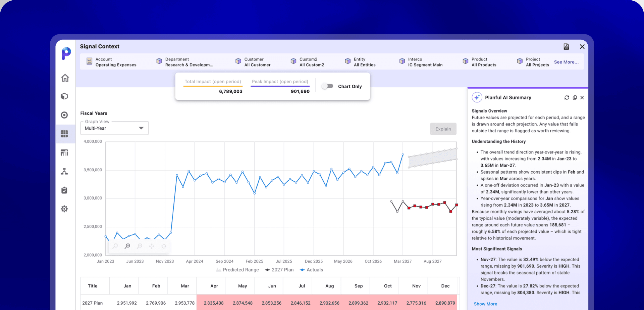Click the Customer dimension cube icon
The height and width of the screenshot is (310, 644).
coord(238,61)
